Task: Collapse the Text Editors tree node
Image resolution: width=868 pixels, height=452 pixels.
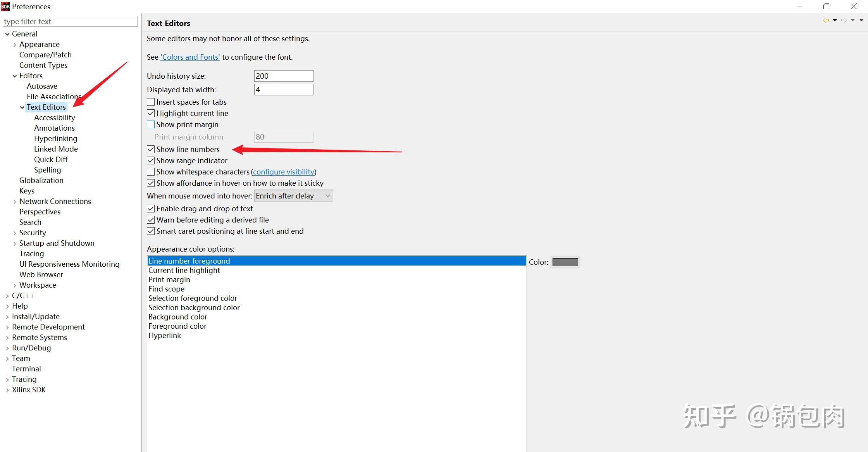Action: [22, 107]
